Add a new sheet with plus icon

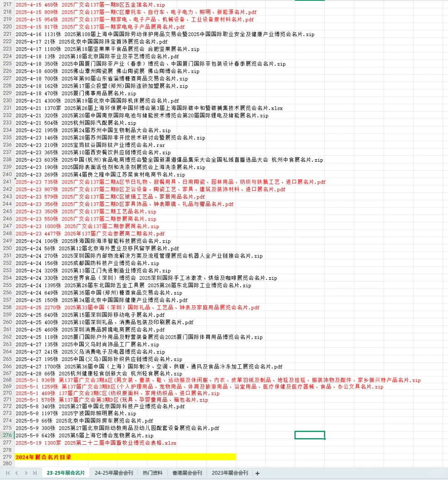pos(258,473)
